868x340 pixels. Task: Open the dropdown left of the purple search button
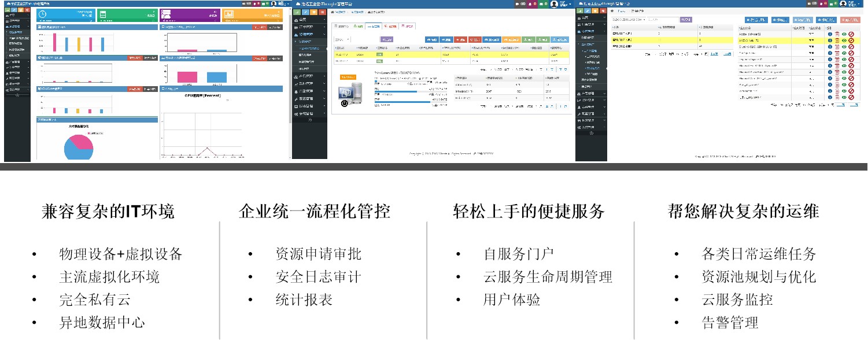coord(628,20)
